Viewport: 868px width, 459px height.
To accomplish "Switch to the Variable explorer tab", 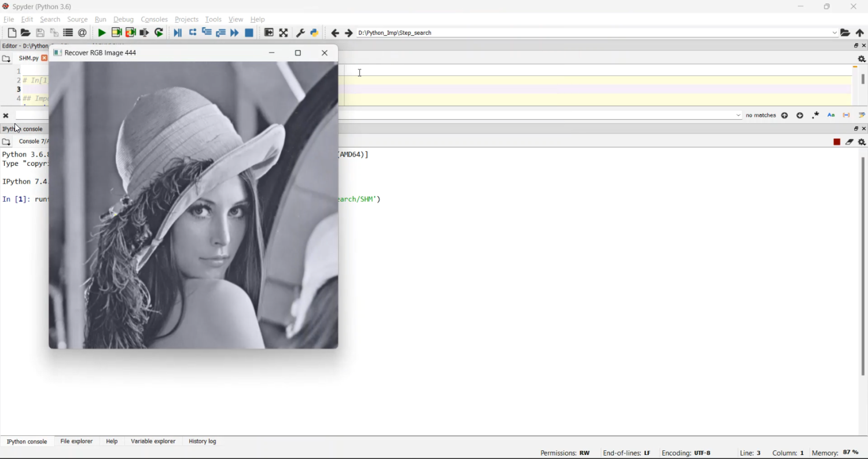I will pos(153,442).
